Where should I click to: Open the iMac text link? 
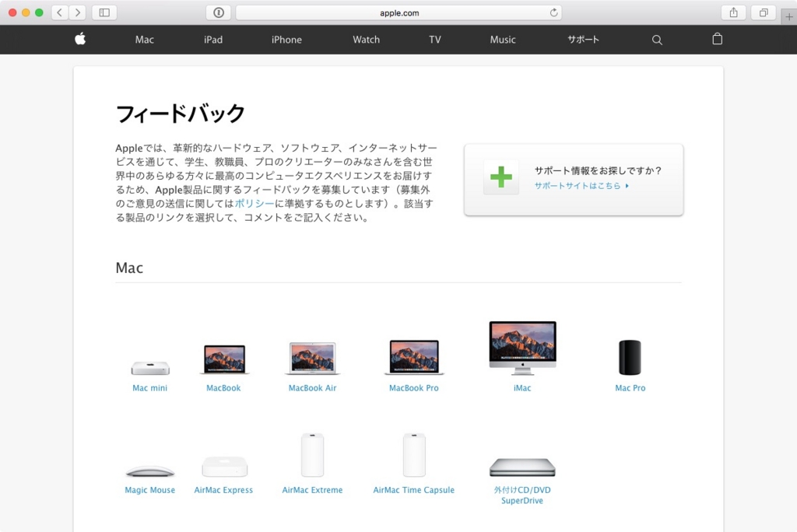(x=522, y=387)
